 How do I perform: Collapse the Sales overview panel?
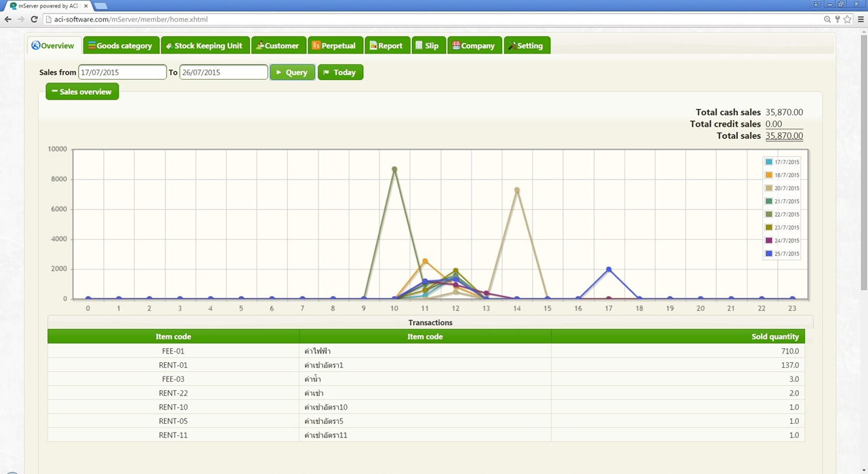point(82,91)
